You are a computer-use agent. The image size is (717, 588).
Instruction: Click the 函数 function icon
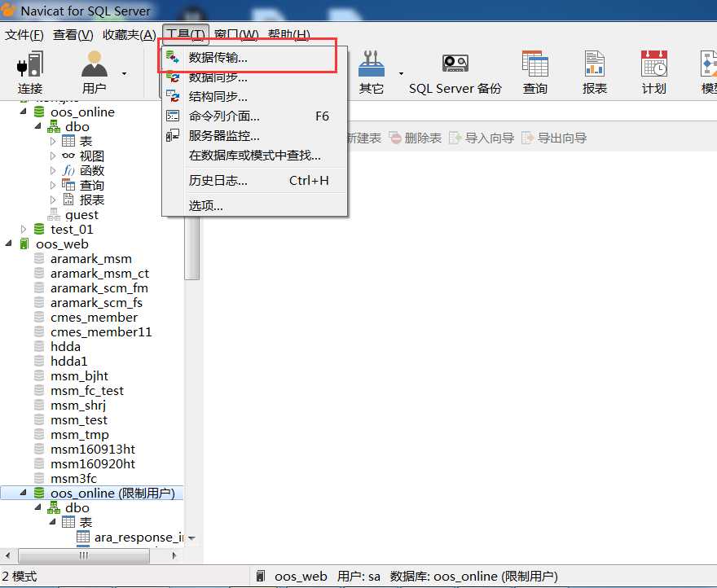pos(68,170)
